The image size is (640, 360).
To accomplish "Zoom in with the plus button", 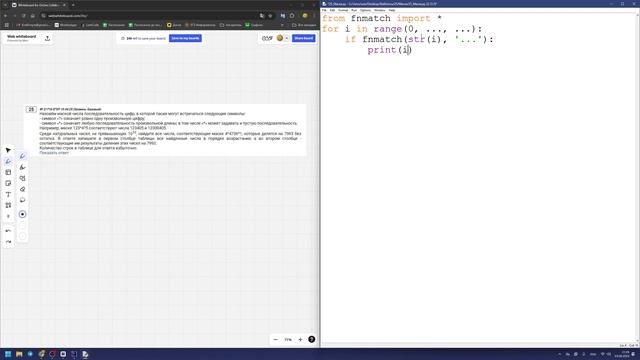I will tap(300, 340).
